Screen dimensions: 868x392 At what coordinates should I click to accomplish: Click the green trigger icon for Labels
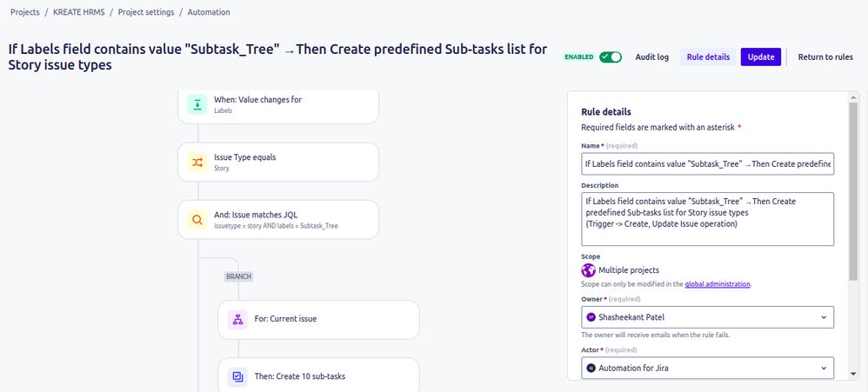[x=197, y=104]
